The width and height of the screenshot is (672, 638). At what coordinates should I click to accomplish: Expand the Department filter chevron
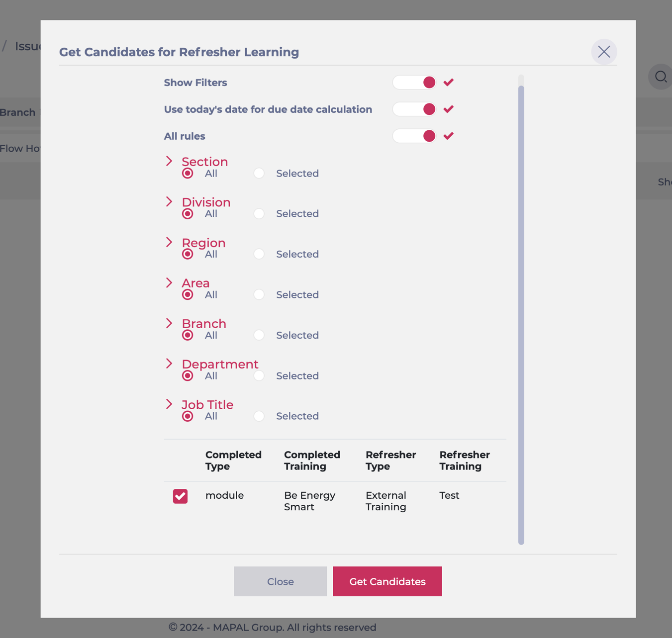click(x=169, y=364)
